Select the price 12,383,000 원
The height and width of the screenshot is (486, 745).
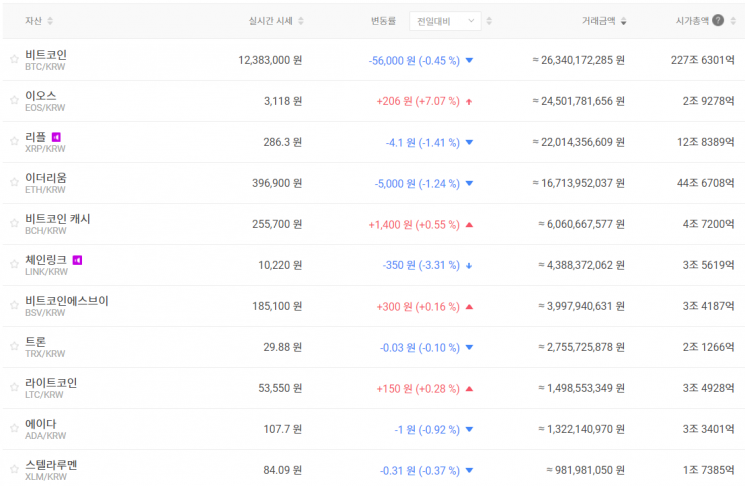(x=270, y=60)
